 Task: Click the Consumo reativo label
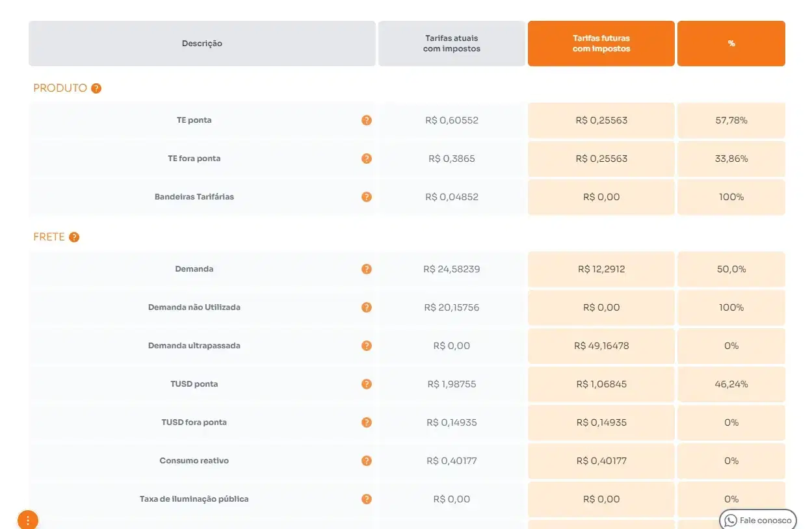coord(194,461)
